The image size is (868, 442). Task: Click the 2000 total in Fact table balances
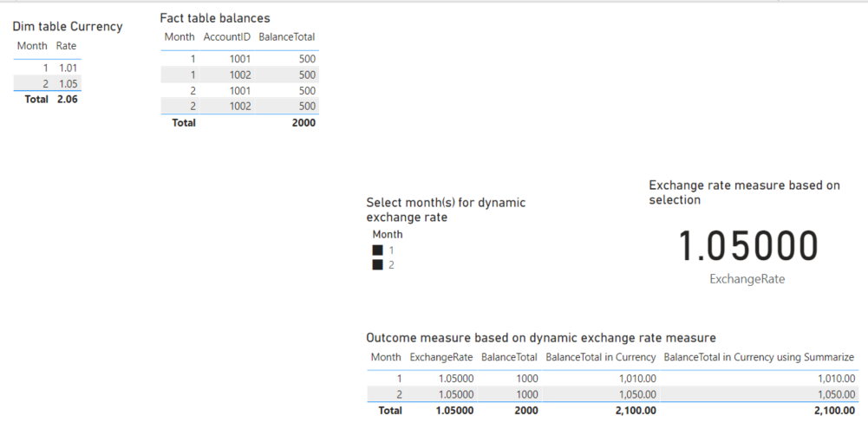tap(303, 123)
